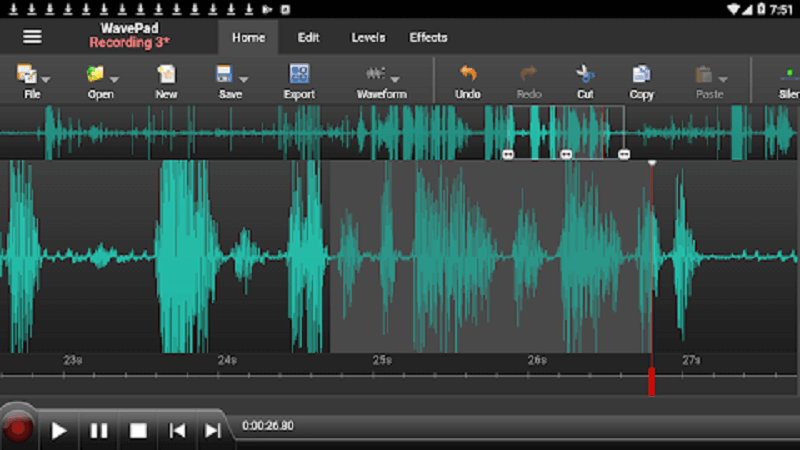The image size is (800, 450).
Task: Expand the Save dropdown arrow
Action: click(x=243, y=80)
